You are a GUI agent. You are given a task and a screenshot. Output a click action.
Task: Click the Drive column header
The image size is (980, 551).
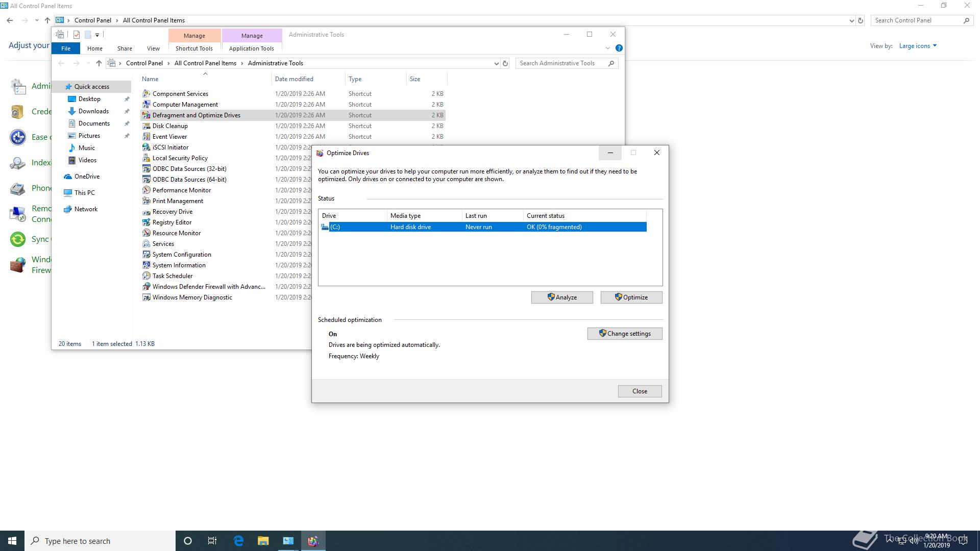(x=353, y=216)
